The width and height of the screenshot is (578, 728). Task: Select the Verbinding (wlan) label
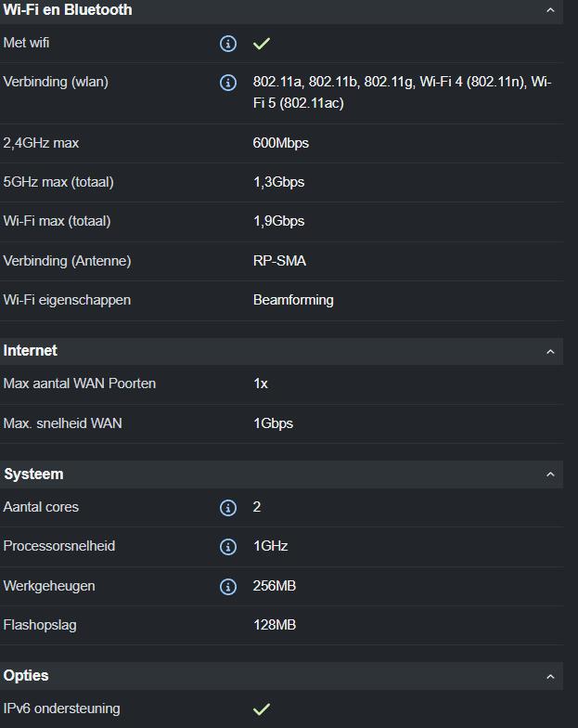(56, 82)
